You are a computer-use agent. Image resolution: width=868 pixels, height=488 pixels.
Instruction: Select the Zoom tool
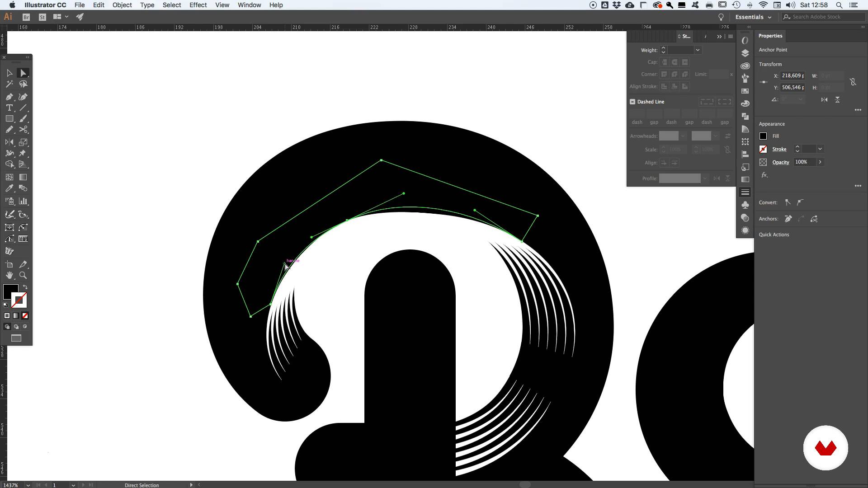pyautogui.click(x=23, y=275)
